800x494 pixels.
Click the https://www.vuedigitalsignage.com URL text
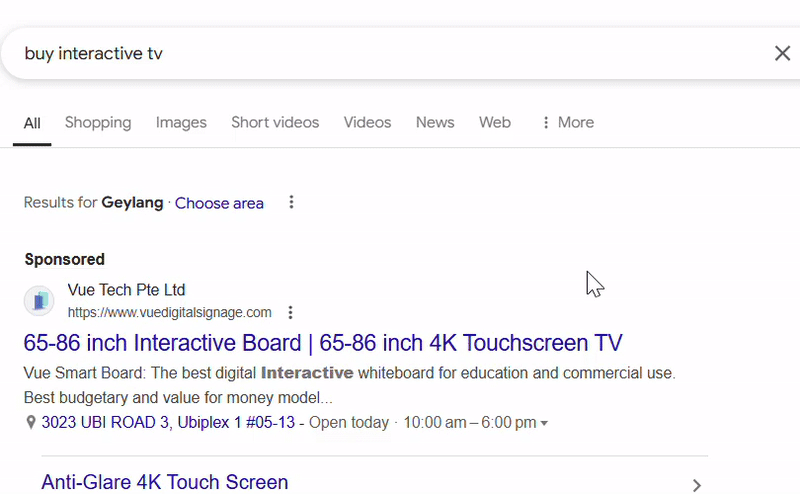click(x=169, y=312)
